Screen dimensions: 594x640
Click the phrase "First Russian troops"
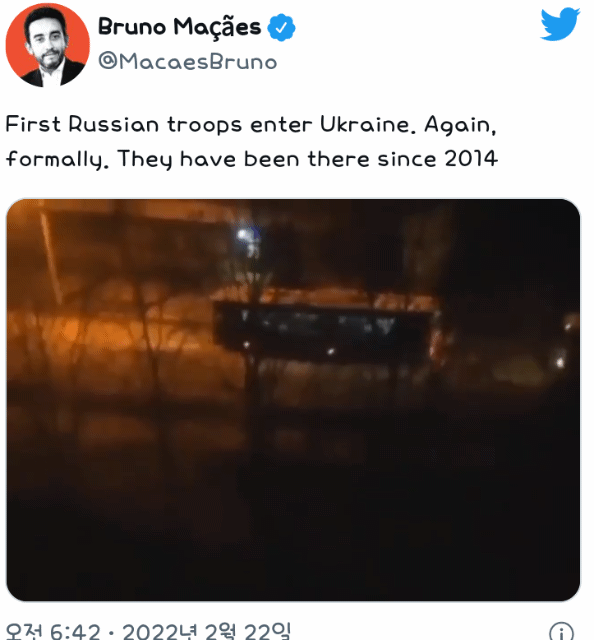[124, 124]
